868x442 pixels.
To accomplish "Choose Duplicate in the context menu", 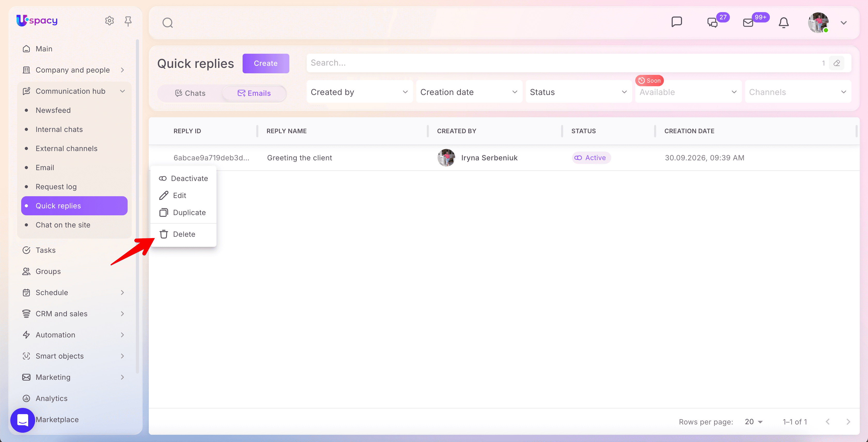I will pyautogui.click(x=183, y=212).
